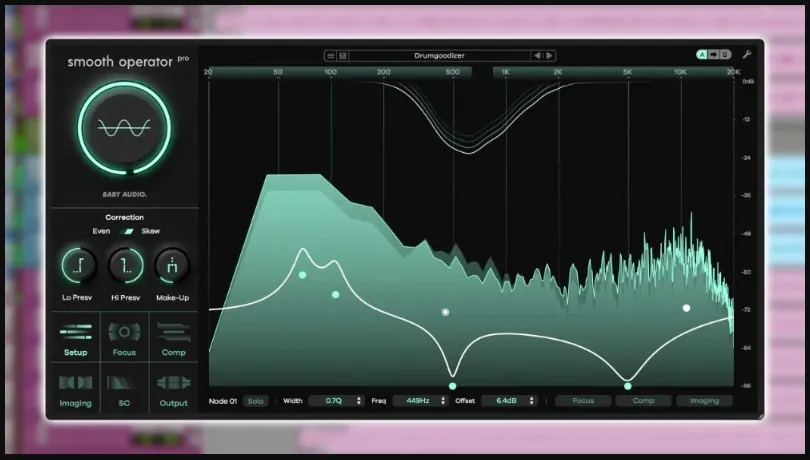
Task: Open the Drumgoodizer preset name selector
Action: 439,56
